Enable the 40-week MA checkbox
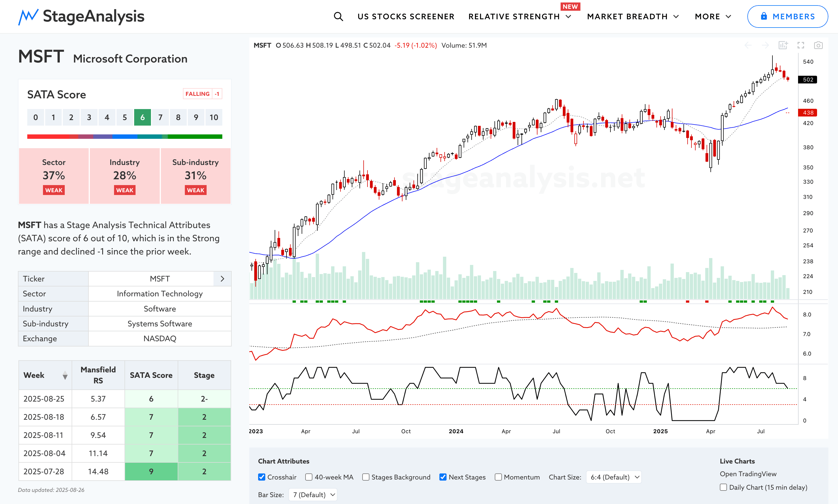Viewport: 838px width, 504px height. click(x=309, y=477)
